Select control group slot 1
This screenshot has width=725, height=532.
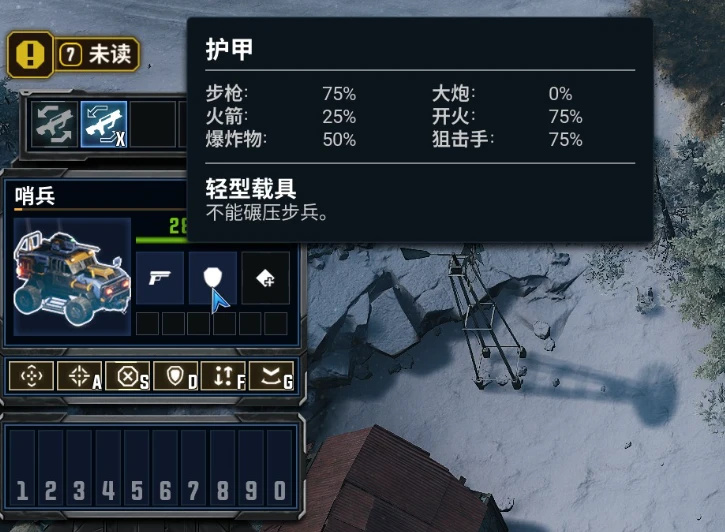coord(22,468)
